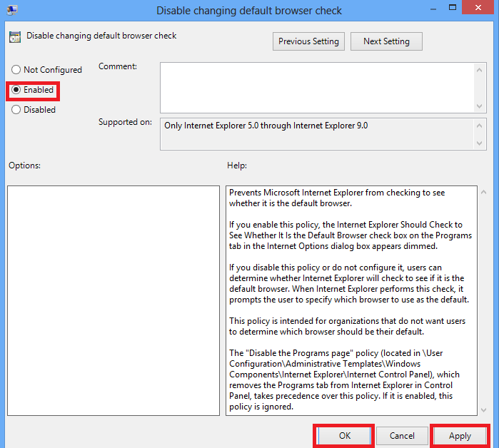Focus the Comment text box
This screenshot has width=499, height=448.
click(317, 88)
